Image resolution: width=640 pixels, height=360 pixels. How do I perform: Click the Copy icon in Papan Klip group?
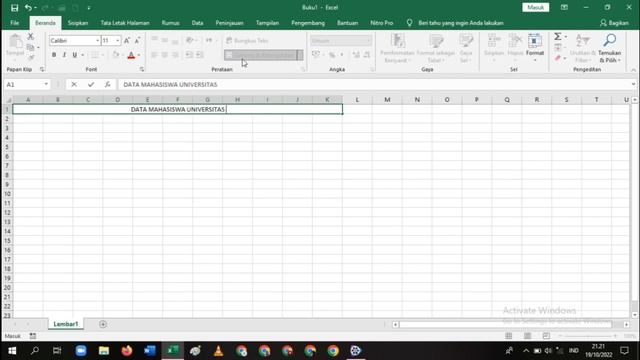(x=31, y=47)
